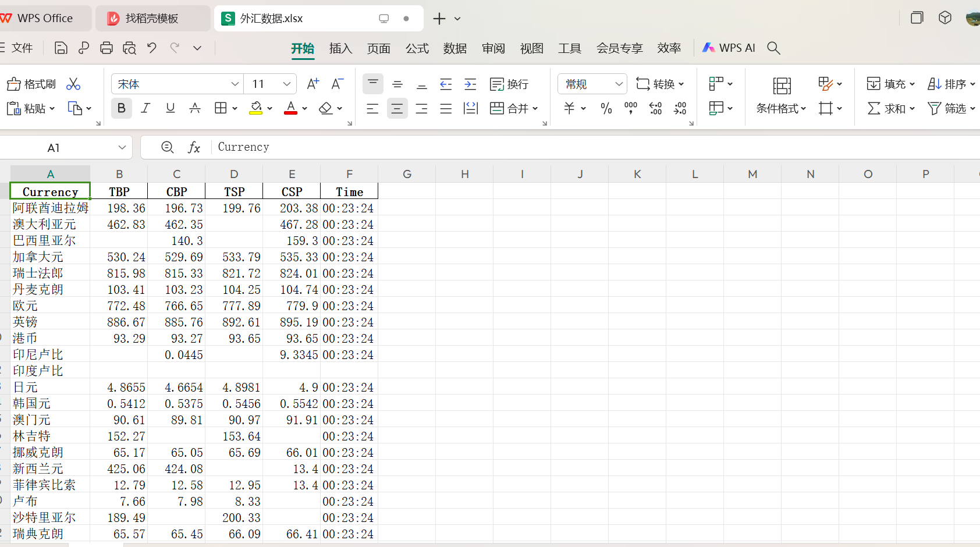Click the Filter (筛选) button
Screen dimensions: 980x547
(x=951, y=108)
